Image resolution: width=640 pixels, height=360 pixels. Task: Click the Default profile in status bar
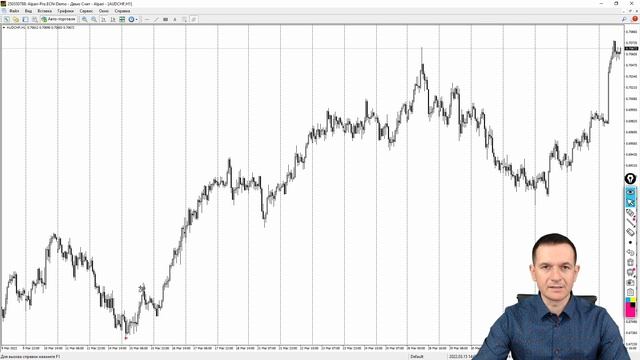(x=417, y=357)
